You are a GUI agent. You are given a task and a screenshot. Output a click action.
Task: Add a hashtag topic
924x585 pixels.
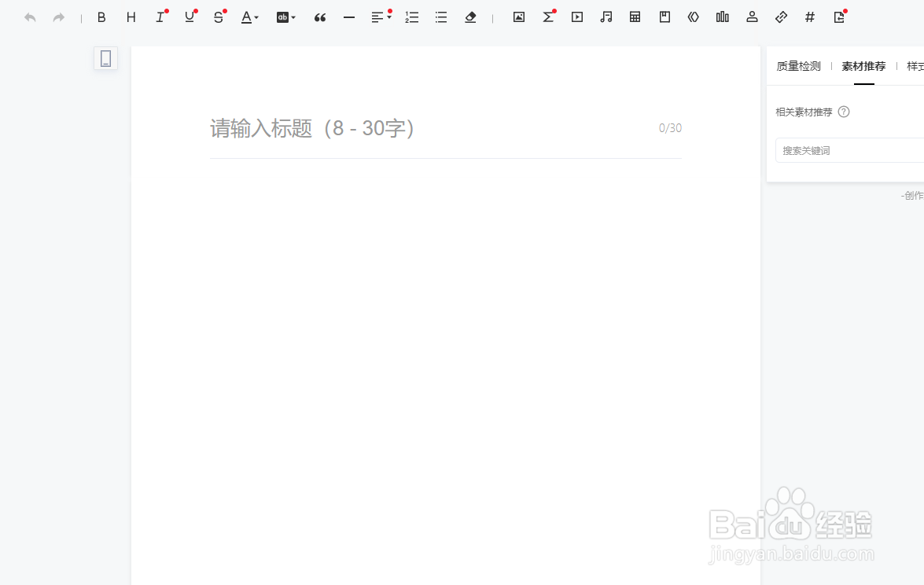(810, 17)
